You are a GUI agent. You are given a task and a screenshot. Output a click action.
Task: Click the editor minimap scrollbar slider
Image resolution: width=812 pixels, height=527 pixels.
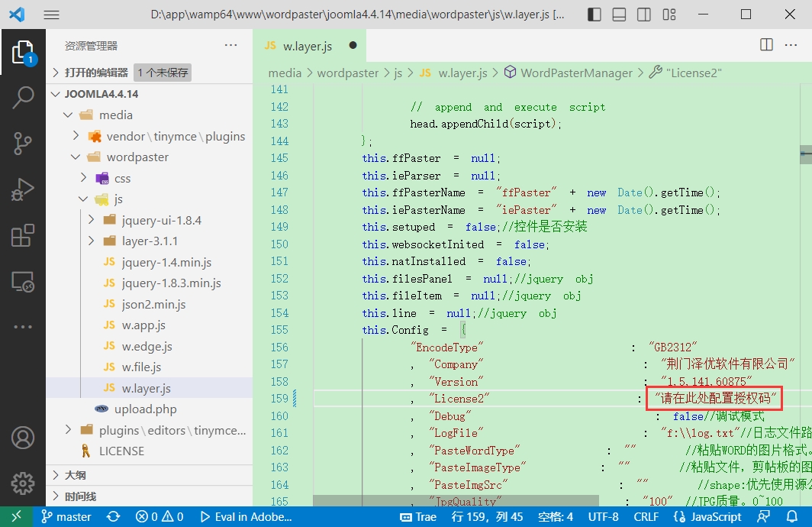[806, 154]
